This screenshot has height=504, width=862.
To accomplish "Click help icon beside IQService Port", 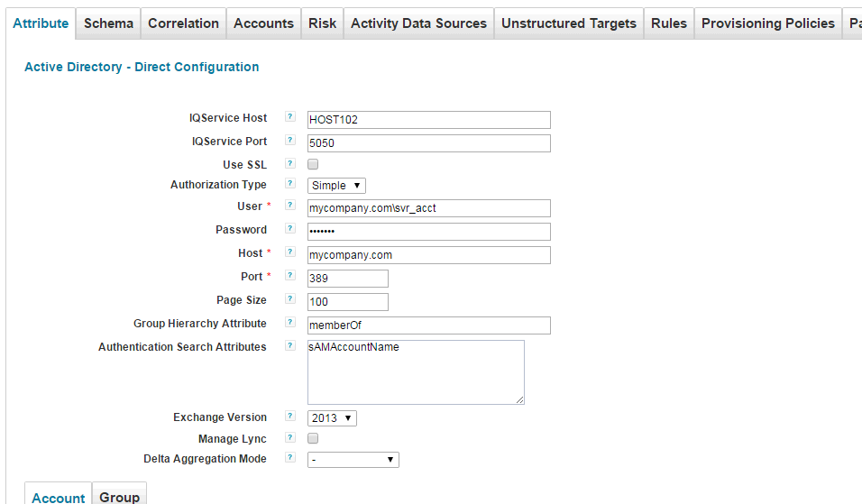I will coord(289,141).
